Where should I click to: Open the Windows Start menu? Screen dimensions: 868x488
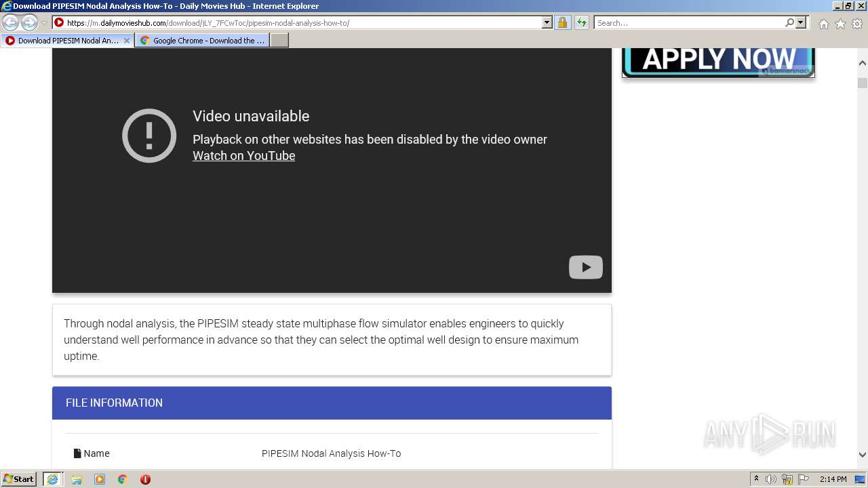(x=18, y=479)
